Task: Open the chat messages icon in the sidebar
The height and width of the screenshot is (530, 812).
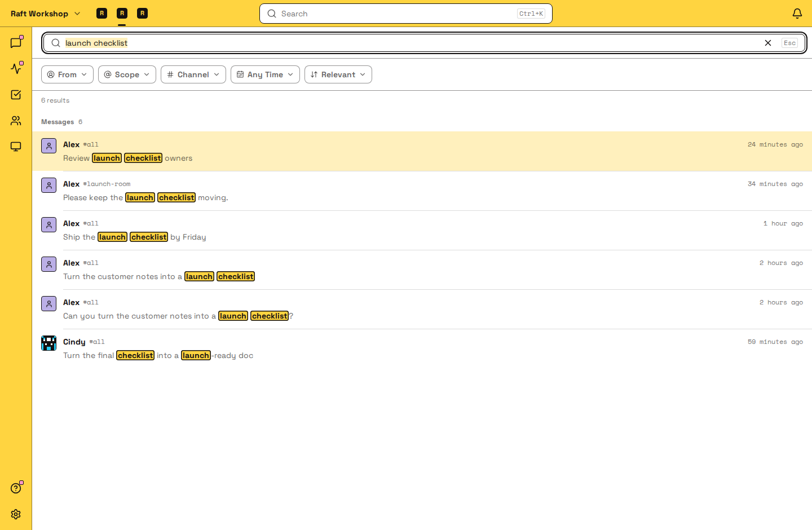Action: [16, 42]
